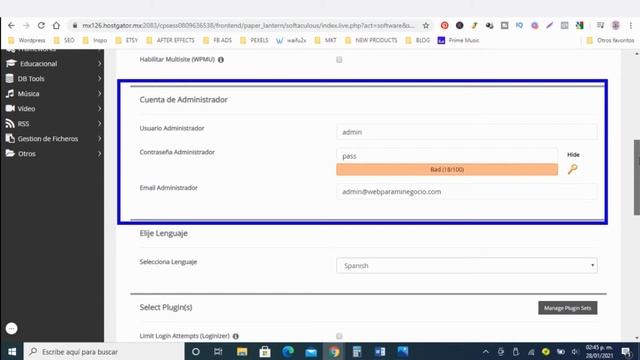Open the browser home page icon
The width and height of the screenshot is (640, 360).
point(56,25)
